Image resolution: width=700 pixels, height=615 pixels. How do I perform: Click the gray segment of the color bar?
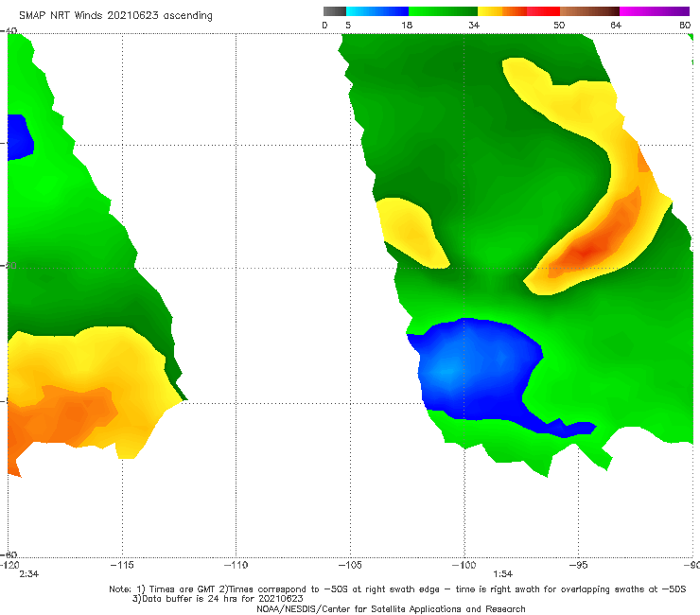coord(335,11)
